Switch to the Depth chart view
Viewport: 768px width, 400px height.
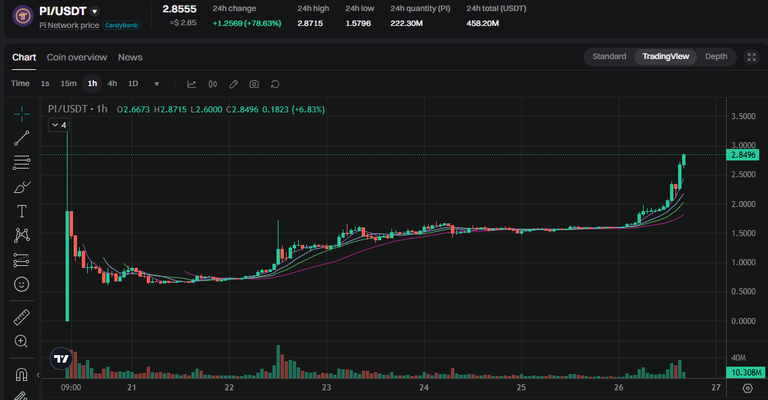pyautogui.click(x=716, y=56)
